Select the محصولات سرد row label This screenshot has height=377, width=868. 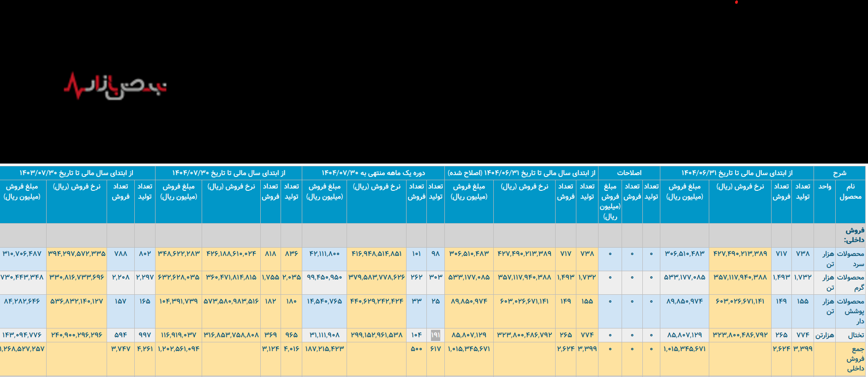coord(850,259)
